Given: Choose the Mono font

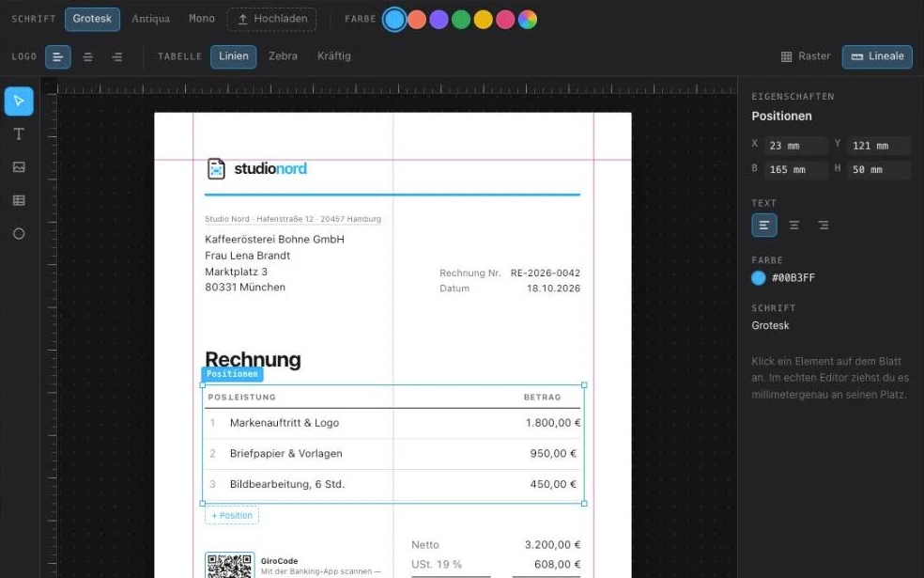Looking at the screenshot, I should point(202,19).
